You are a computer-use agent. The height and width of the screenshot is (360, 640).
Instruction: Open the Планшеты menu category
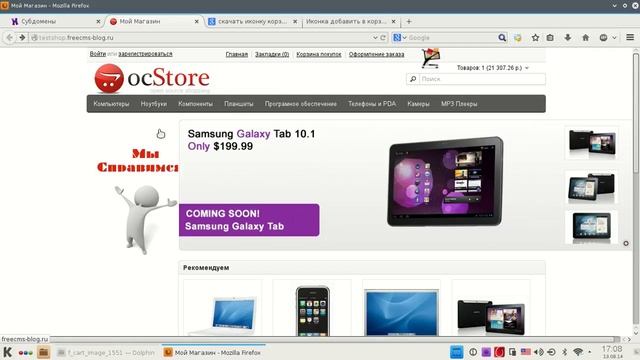238,104
